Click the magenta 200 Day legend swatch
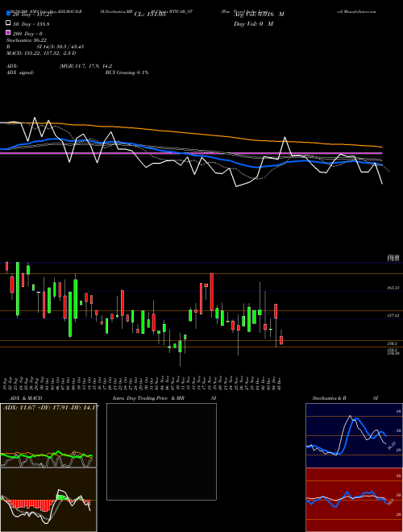 tap(8, 33)
